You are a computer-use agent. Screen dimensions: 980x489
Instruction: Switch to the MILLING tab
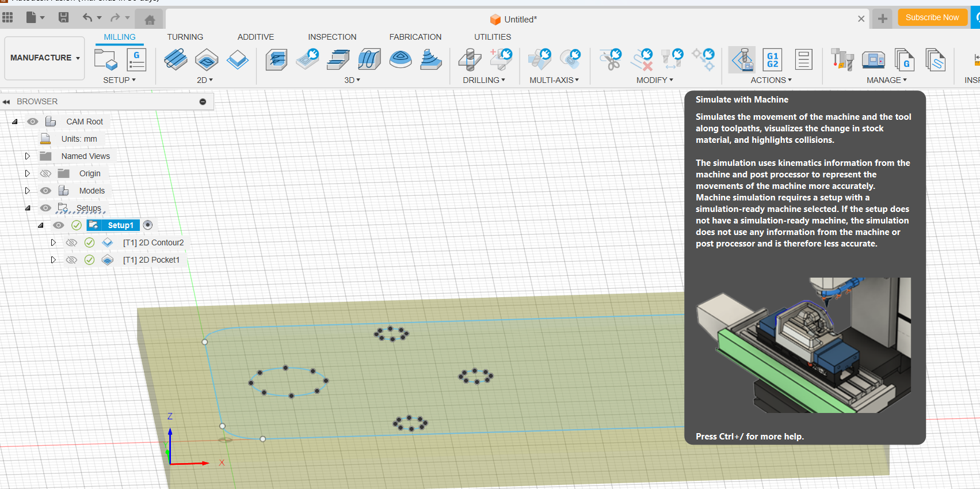[120, 37]
